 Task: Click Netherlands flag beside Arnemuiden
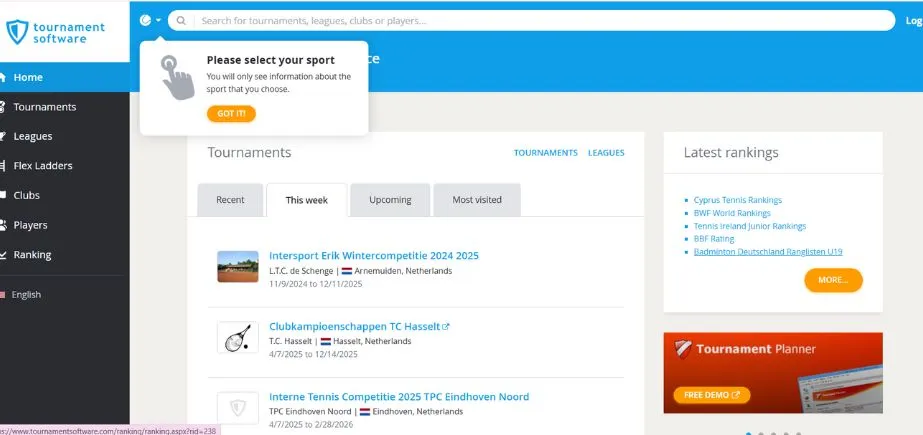pyautogui.click(x=347, y=271)
